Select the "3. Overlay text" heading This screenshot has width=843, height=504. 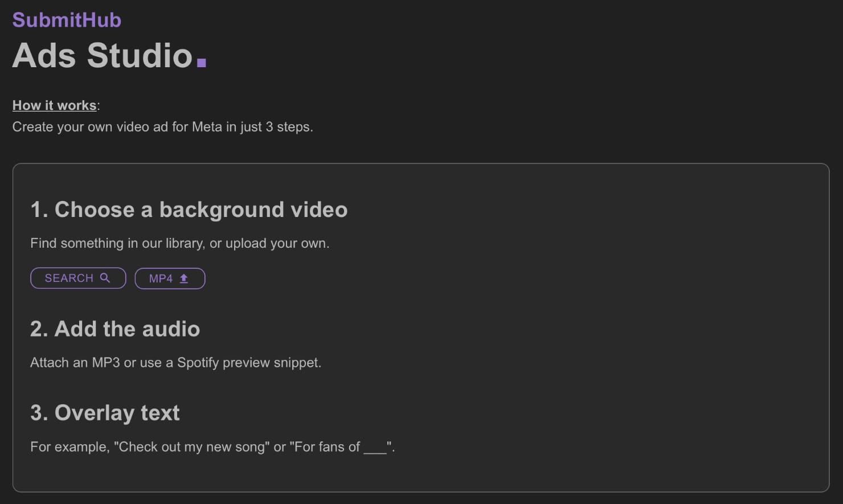coord(105,413)
